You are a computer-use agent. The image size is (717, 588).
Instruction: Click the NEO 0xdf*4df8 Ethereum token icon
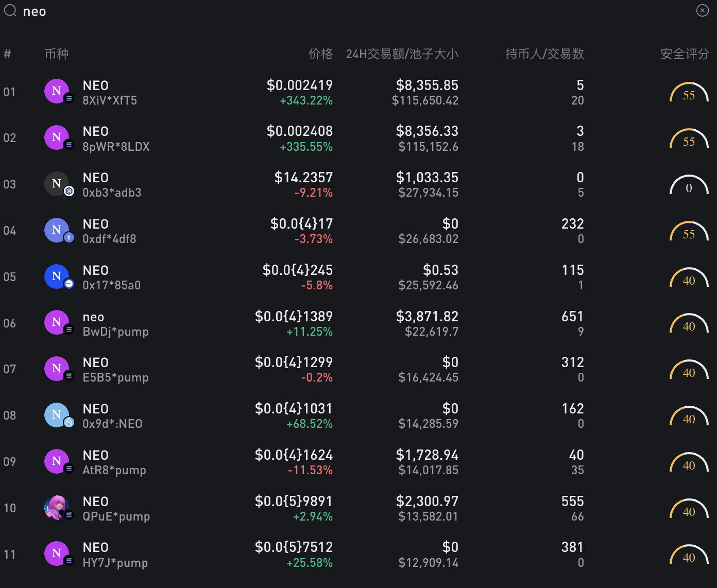pos(57,230)
